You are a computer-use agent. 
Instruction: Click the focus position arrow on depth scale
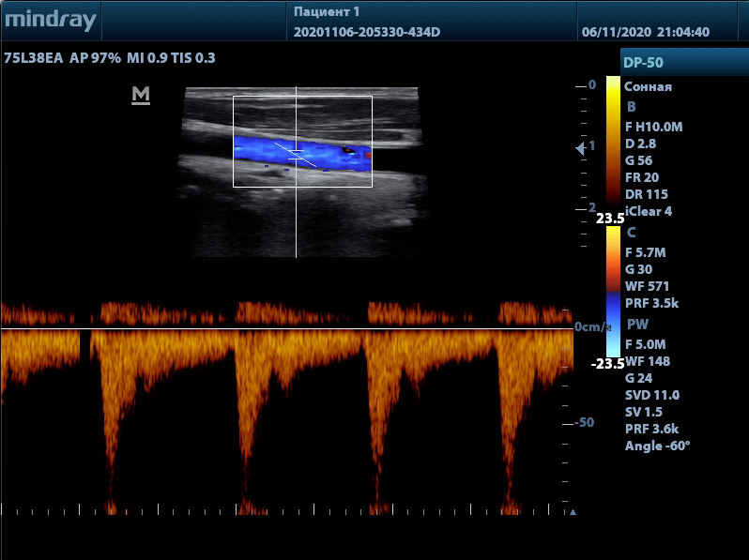point(580,148)
